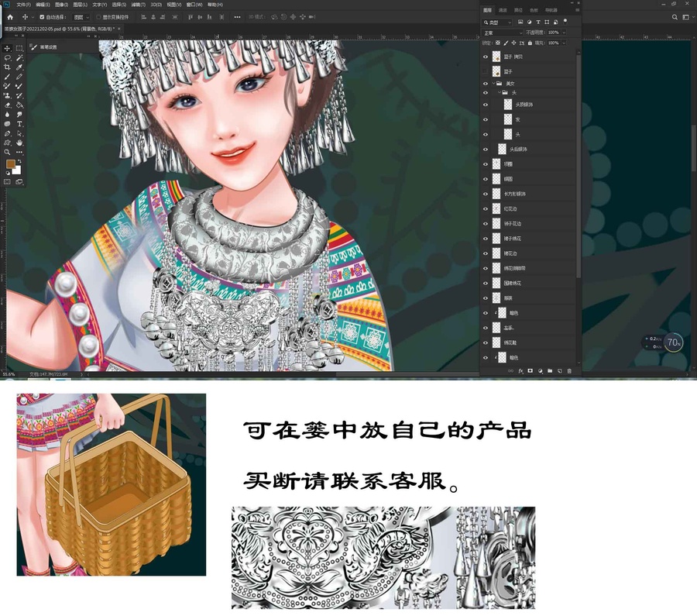This screenshot has height=616, width=697.
Task: Click the three-dots more align options icon
Action: pos(238,17)
